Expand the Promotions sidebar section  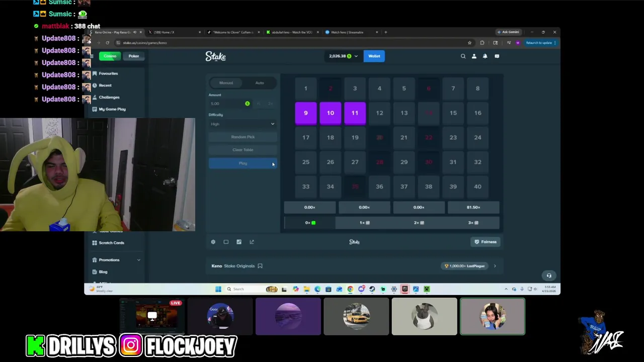138,260
